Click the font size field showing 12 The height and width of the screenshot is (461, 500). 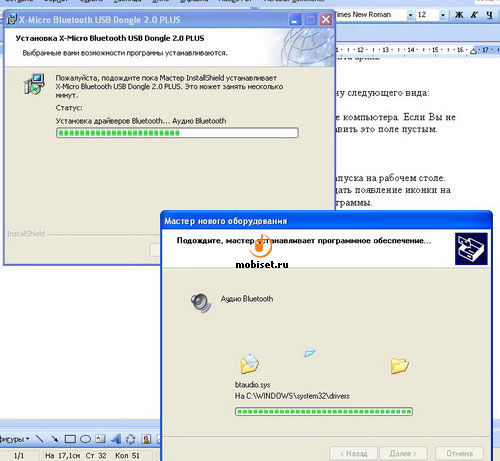tap(427, 15)
